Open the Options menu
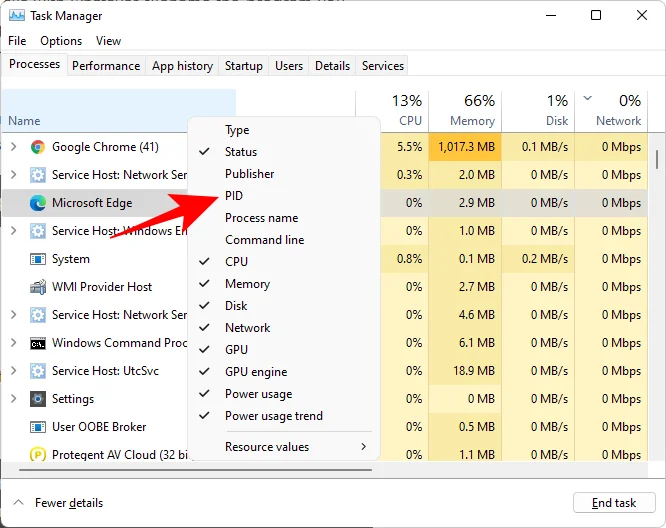This screenshot has width=666, height=528. tap(61, 41)
